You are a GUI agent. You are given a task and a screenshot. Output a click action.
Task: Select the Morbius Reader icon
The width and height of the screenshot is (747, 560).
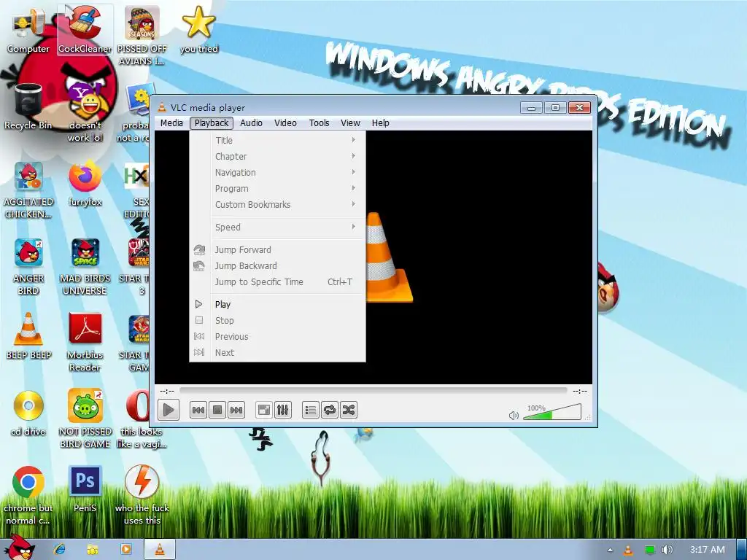(85, 342)
